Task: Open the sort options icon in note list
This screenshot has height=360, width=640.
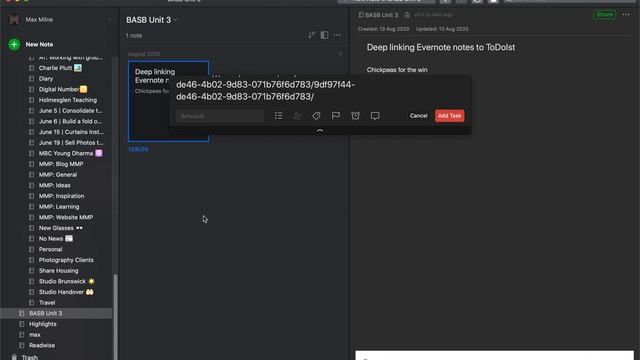Action: coord(311,36)
